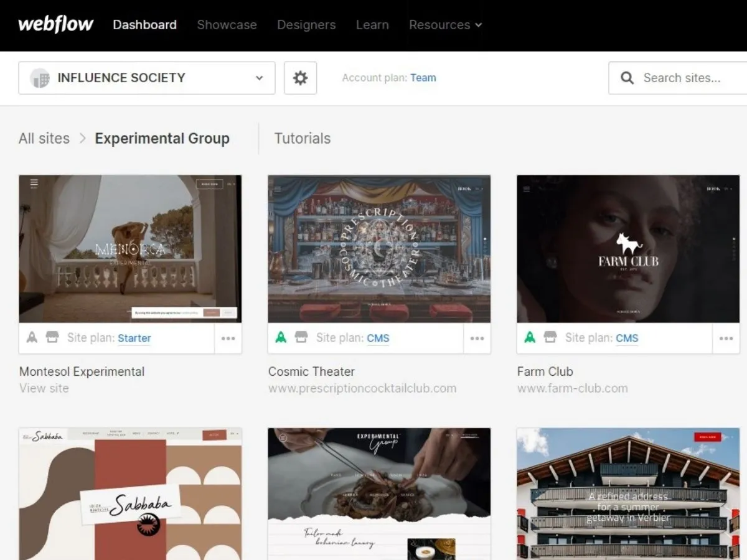Open the Showcase page
This screenshot has width=747, height=560.
click(x=227, y=25)
